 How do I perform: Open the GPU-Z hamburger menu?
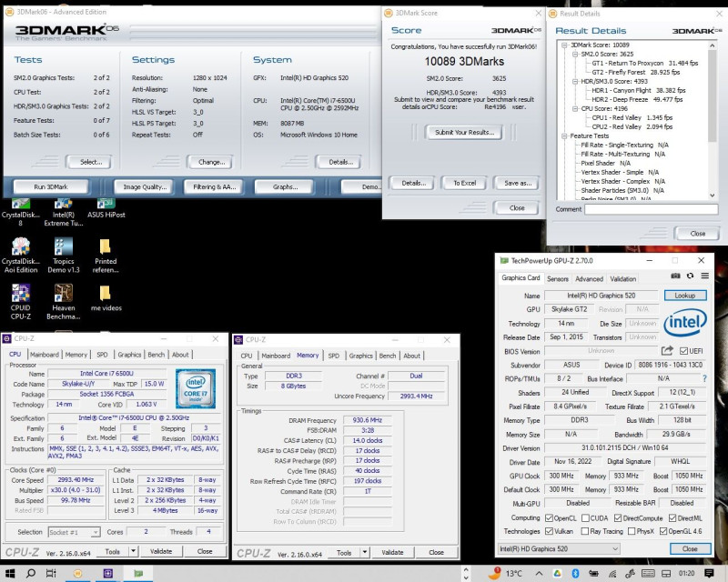point(704,276)
